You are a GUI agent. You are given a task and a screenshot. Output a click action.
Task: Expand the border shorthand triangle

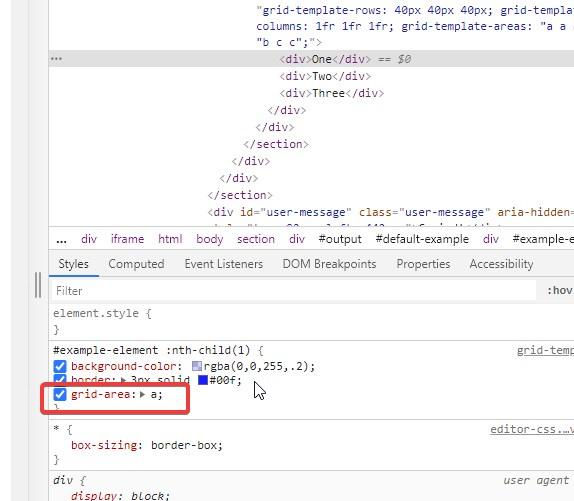coord(123,380)
